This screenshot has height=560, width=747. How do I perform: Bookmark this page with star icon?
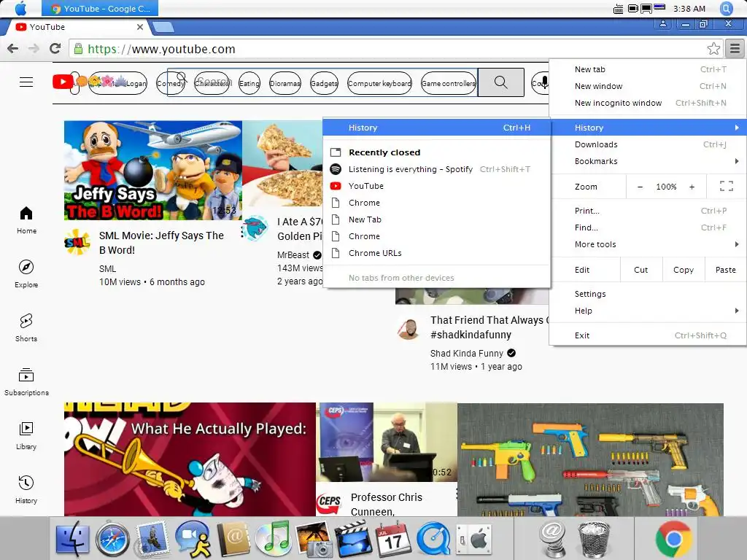pos(713,49)
